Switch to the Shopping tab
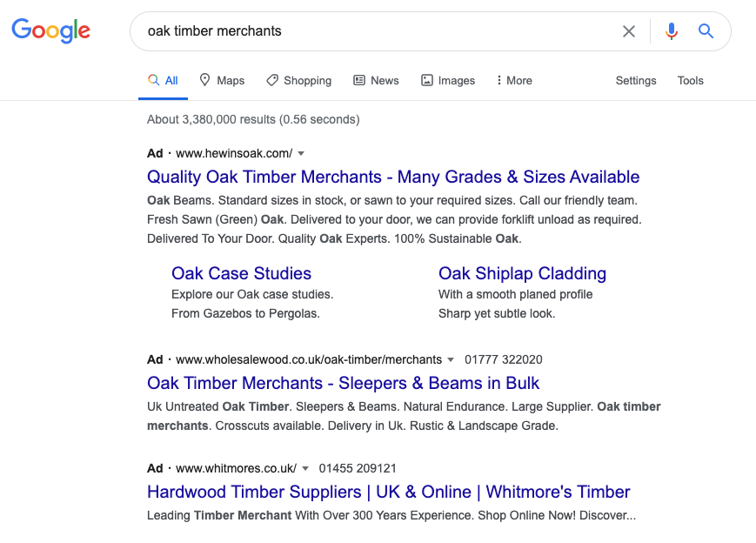756x543 pixels. [x=299, y=81]
